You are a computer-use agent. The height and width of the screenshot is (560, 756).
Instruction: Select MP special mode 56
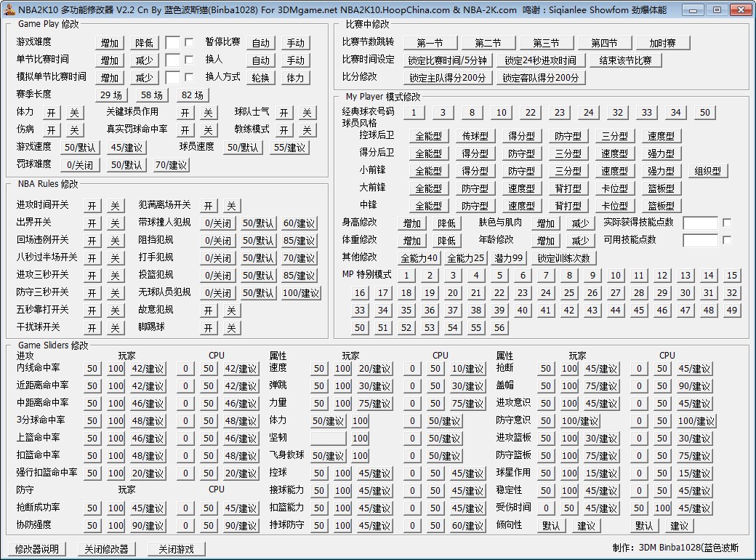pos(499,328)
